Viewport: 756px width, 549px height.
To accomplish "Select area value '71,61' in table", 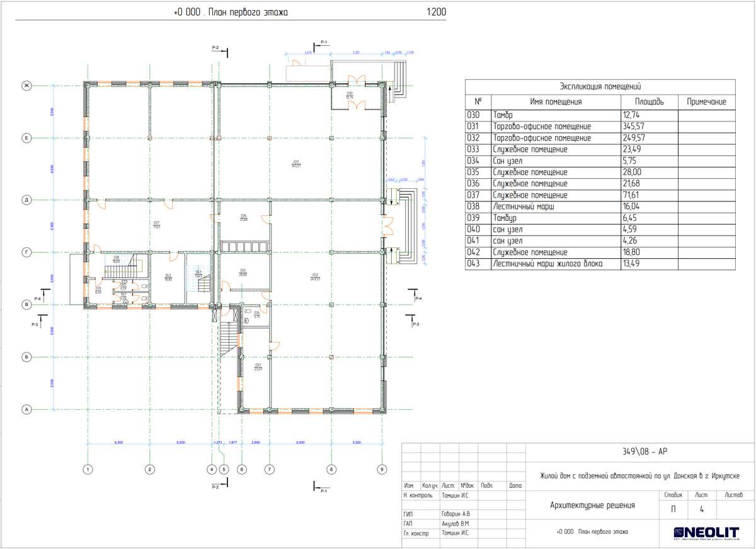I will pos(631,195).
